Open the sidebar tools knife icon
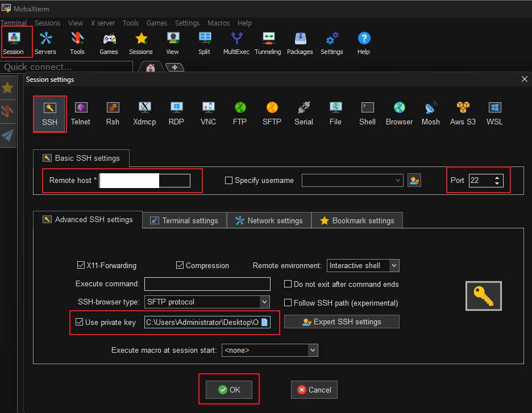This screenshot has width=532, height=413. (7, 111)
